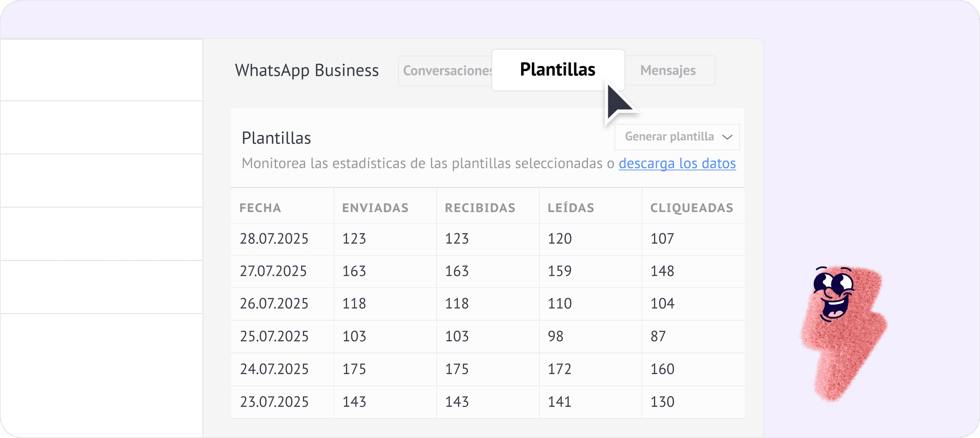This screenshot has height=438, width=980.
Task: Click the RECIBIDAS column header
Action: [480, 208]
